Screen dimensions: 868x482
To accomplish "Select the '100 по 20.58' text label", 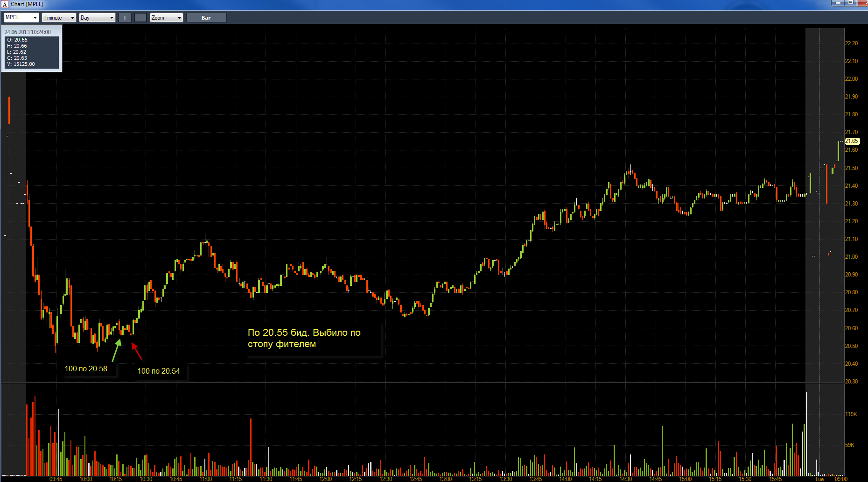I will click(86, 369).
